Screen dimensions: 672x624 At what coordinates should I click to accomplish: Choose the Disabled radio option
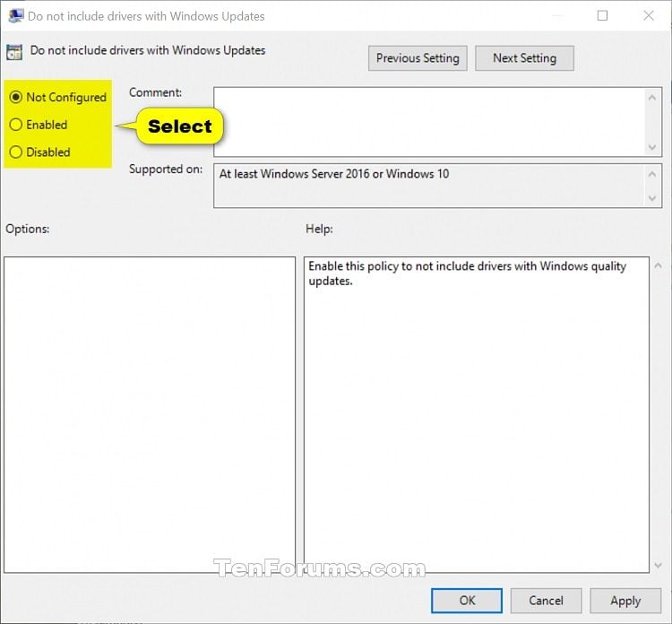click(39, 152)
